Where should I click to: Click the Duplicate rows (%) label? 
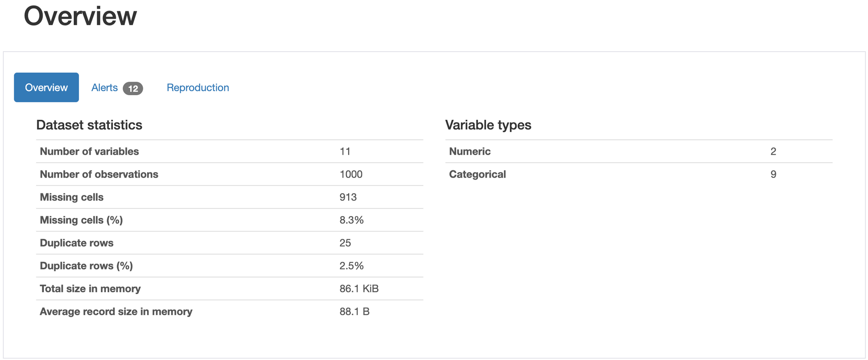coord(86,266)
